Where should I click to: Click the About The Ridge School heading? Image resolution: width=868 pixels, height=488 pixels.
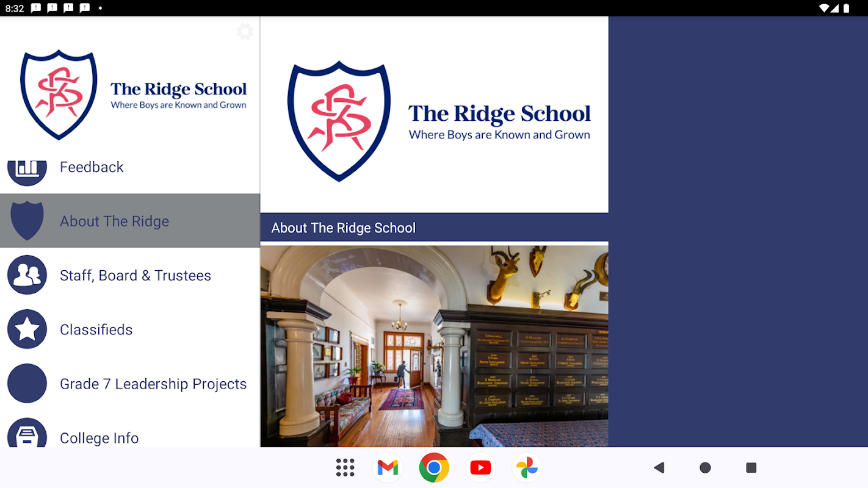pyautogui.click(x=343, y=228)
